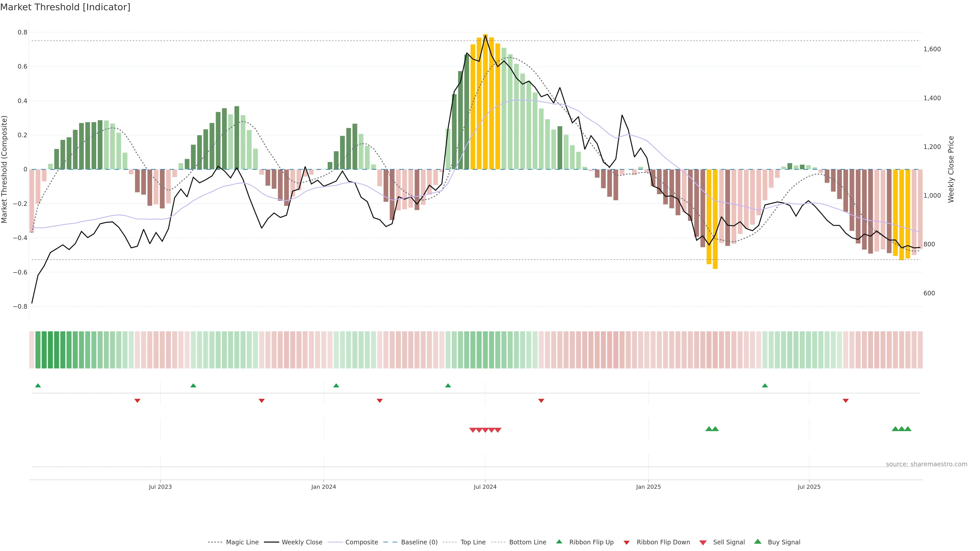Toggle the Bottom Line legend entry
This screenshot has height=551, width=980.
point(527,542)
